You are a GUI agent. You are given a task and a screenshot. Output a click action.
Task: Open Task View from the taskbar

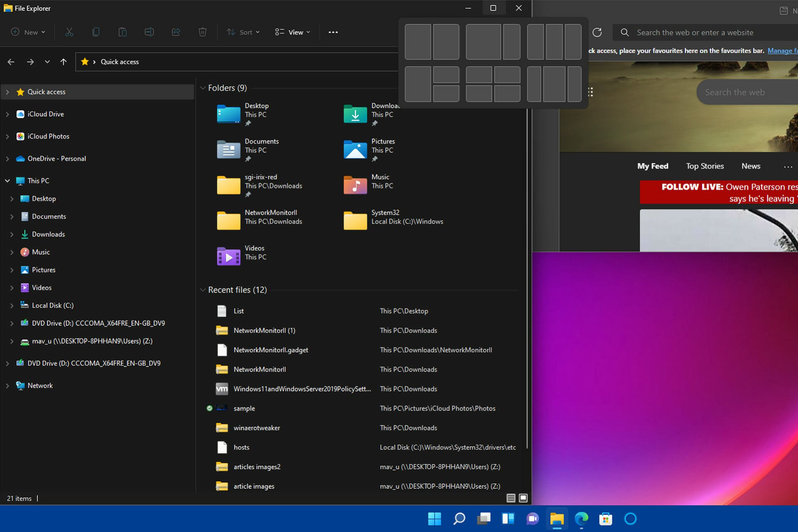(484, 519)
